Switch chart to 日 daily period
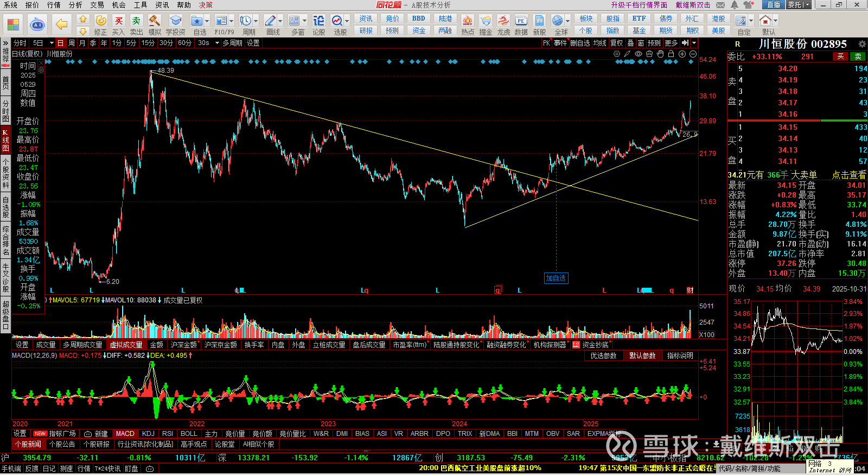 (60, 43)
